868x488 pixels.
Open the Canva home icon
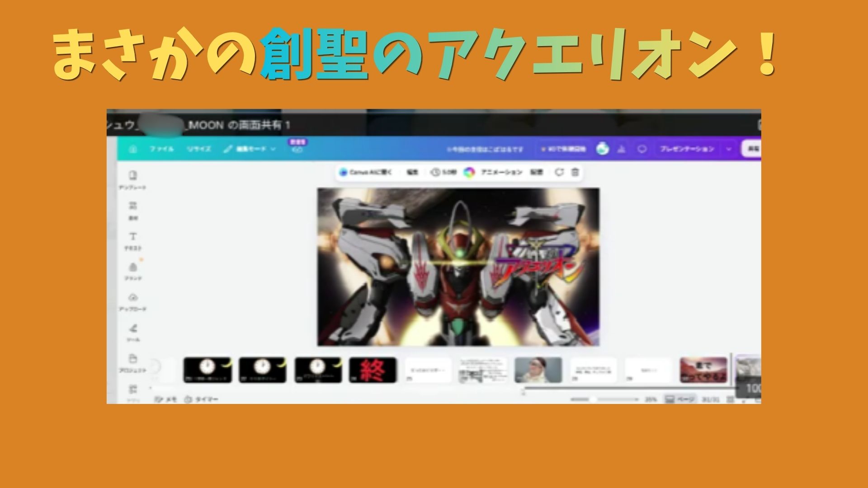click(x=132, y=149)
